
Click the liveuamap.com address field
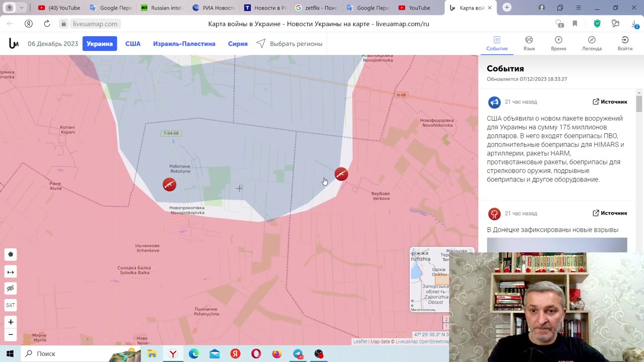tap(95, 24)
